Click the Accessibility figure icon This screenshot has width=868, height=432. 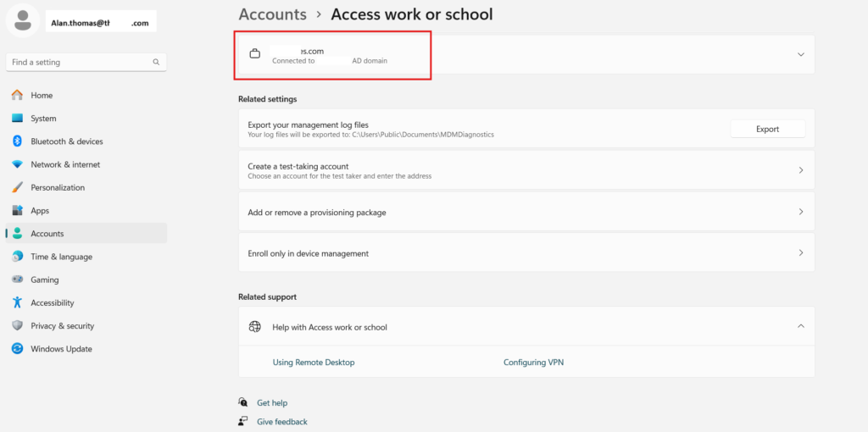pyautogui.click(x=18, y=302)
